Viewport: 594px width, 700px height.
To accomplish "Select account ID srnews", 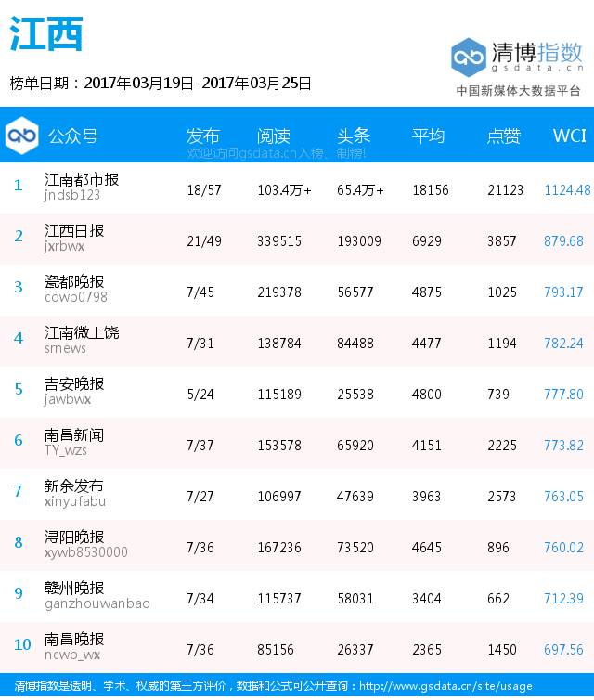I will (x=65, y=348).
